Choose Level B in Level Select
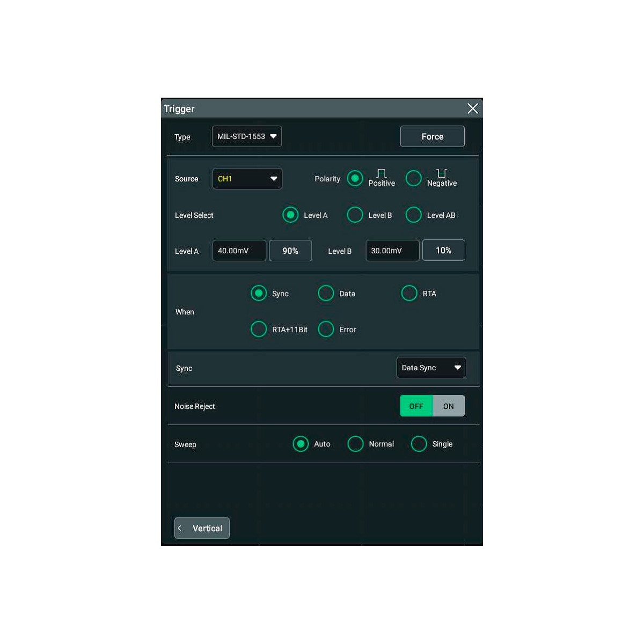Screen dimensions: 644x644 click(x=355, y=215)
